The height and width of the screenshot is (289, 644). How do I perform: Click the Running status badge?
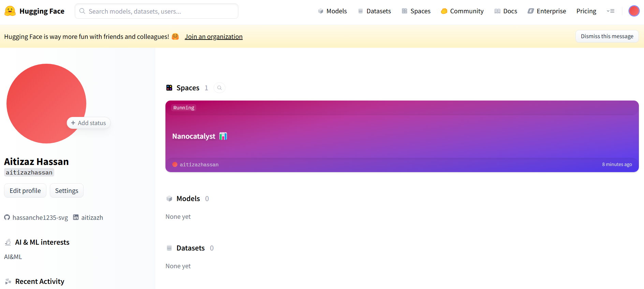pyautogui.click(x=184, y=108)
